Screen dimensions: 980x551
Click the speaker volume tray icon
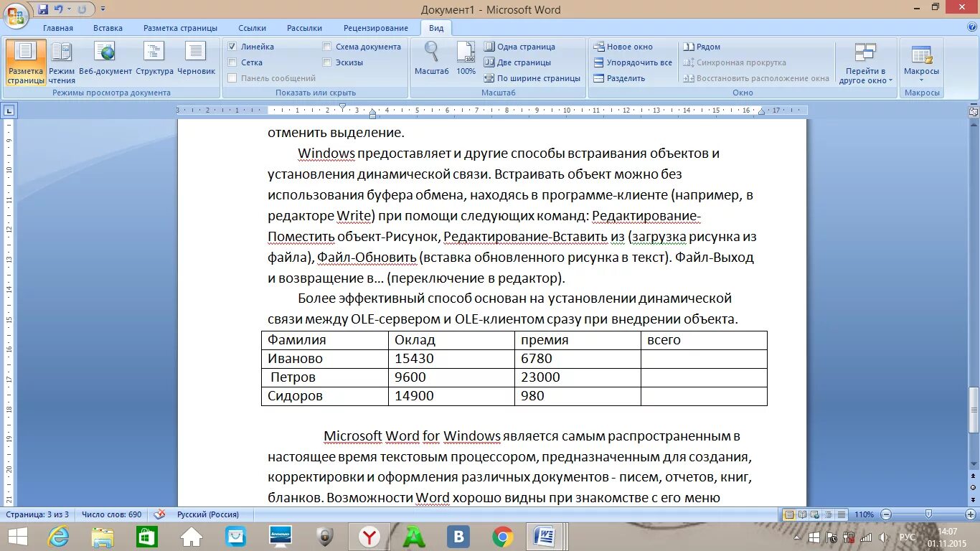coord(884,537)
